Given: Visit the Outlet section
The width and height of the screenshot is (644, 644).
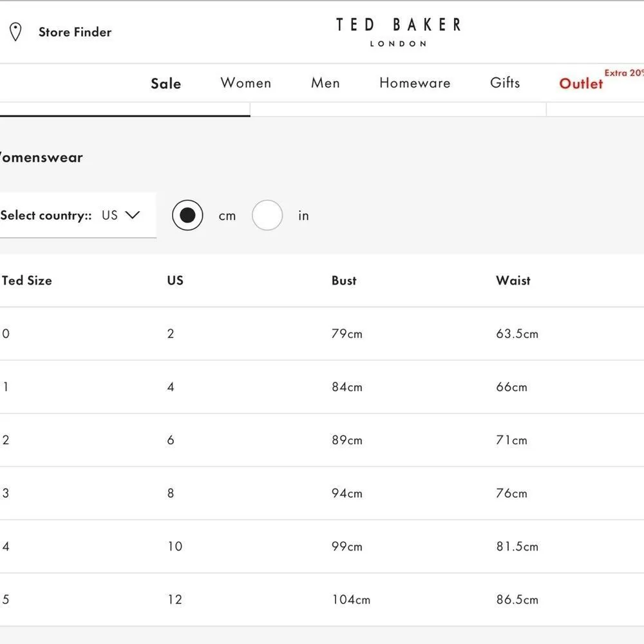Looking at the screenshot, I should (581, 84).
